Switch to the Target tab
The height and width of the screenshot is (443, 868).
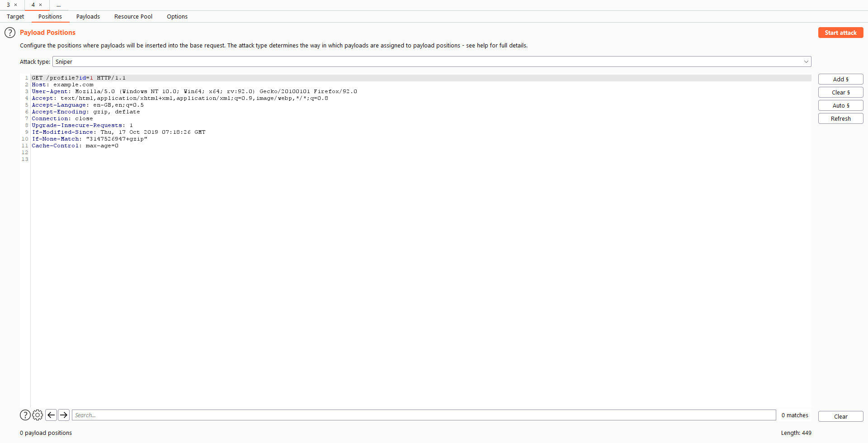pyautogui.click(x=15, y=17)
